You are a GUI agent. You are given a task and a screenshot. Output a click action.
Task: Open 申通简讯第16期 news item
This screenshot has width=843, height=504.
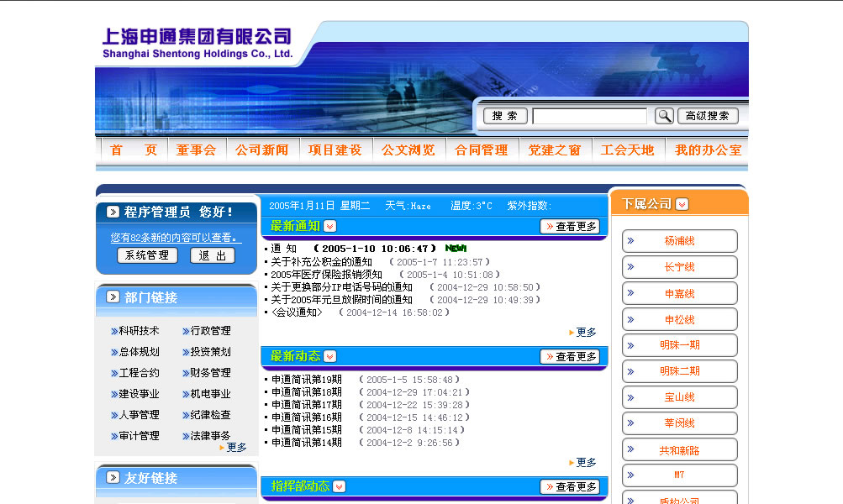point(307,417)
